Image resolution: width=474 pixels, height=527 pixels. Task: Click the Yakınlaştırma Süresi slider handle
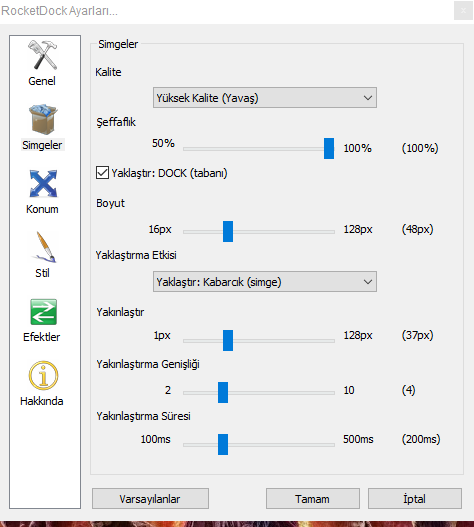coord(223,444)
